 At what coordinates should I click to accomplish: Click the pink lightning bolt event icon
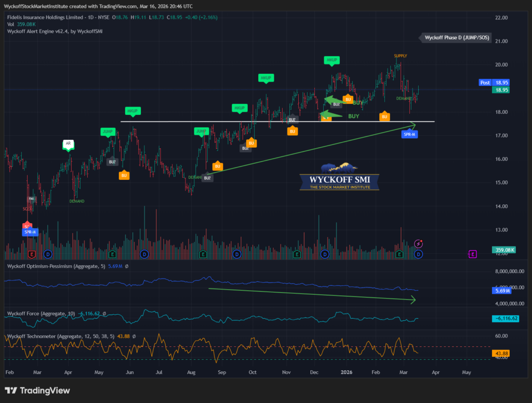419,243
